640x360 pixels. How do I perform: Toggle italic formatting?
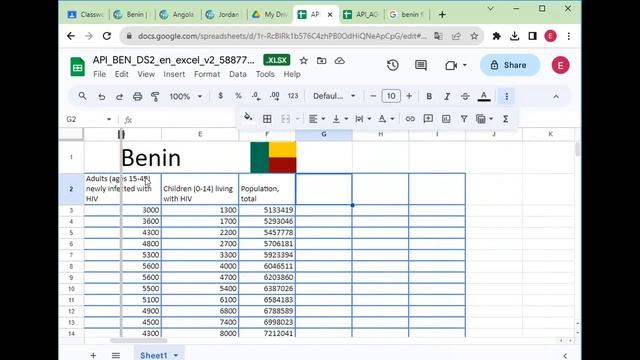(447, 96)
